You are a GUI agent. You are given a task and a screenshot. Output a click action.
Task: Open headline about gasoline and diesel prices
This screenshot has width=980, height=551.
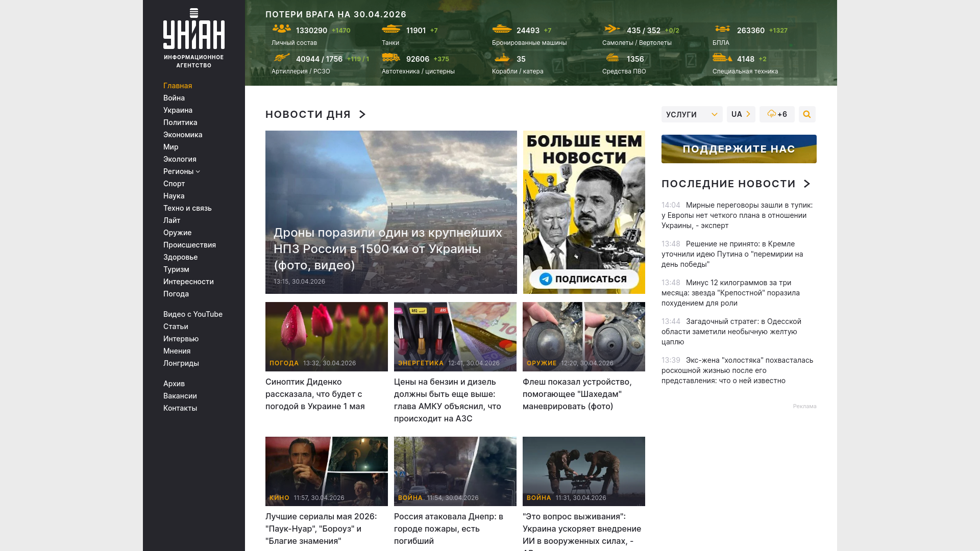448,400
